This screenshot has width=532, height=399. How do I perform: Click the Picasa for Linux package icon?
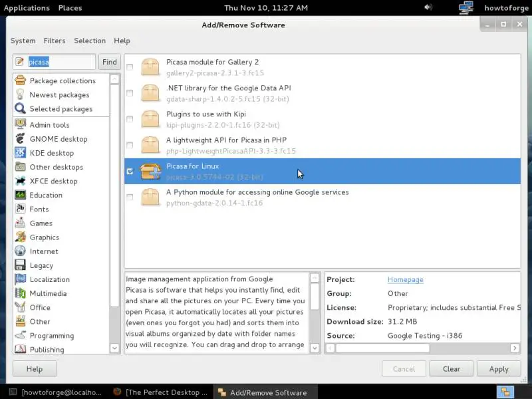tap(150, 171)
